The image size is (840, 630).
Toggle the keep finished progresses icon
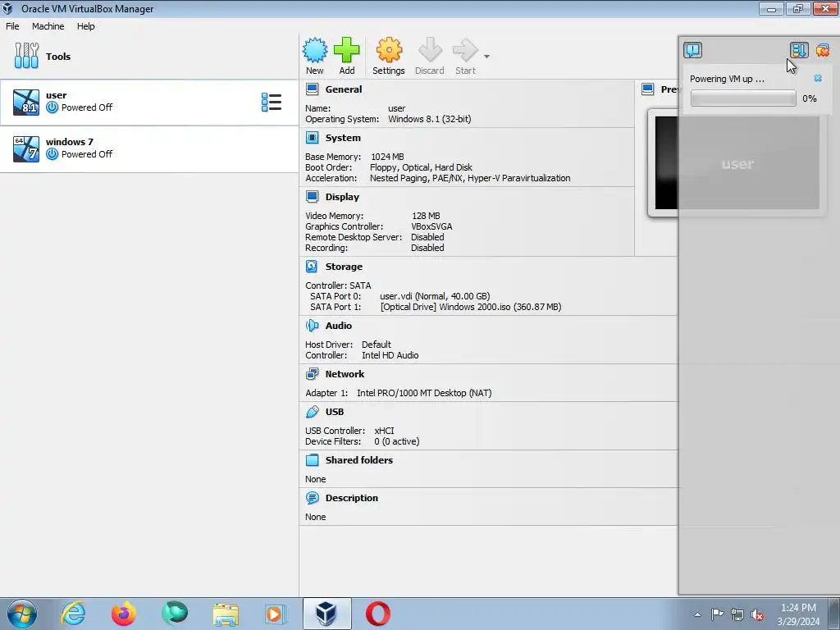point(799,50)
